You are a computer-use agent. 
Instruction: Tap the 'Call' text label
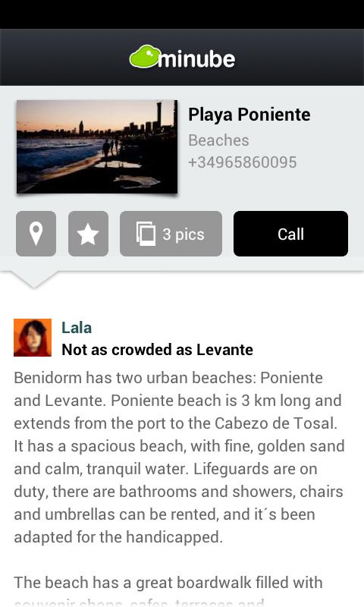point(290,234)
